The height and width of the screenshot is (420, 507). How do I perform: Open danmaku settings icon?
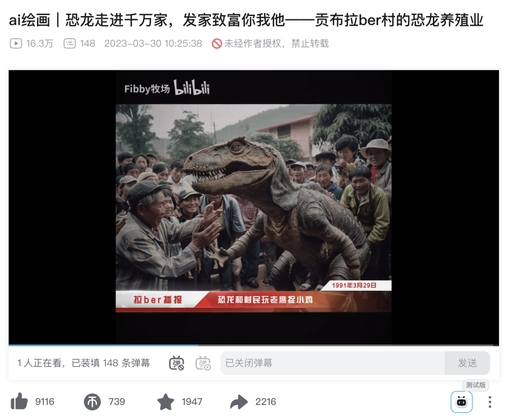point(203,363)
